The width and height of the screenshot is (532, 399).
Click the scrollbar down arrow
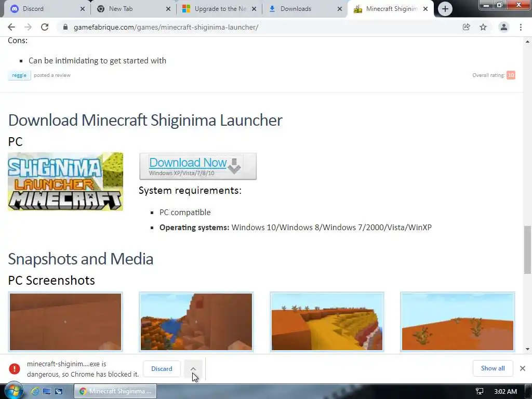point(527,349)
